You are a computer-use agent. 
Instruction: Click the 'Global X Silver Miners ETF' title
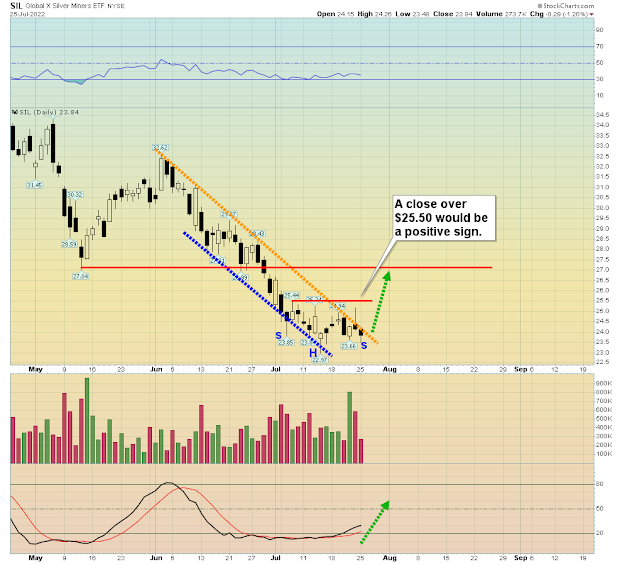point(65,6)
